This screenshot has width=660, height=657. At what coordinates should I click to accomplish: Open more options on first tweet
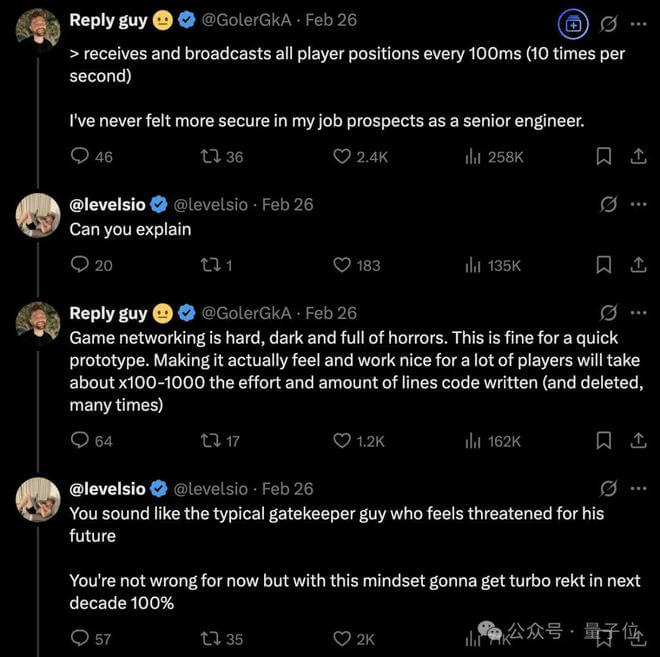pyautogui.click(x=639, y=24)
